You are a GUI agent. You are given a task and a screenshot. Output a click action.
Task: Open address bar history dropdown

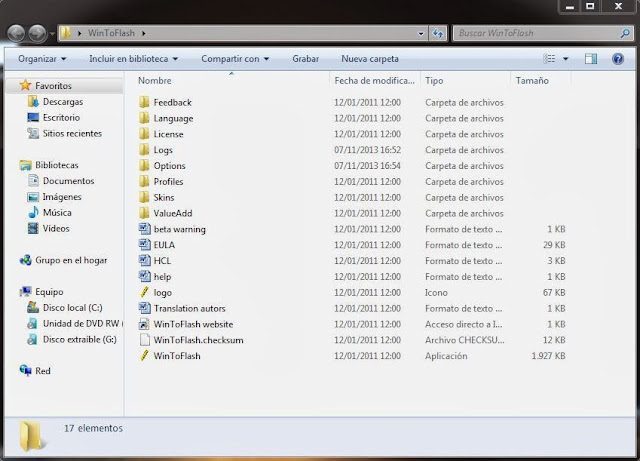pos(421,33)
